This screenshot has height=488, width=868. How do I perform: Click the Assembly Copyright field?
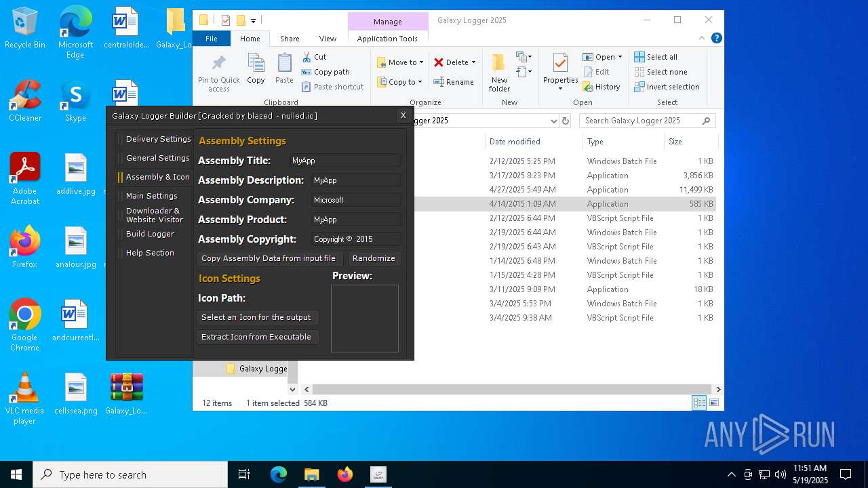[355, 239]
